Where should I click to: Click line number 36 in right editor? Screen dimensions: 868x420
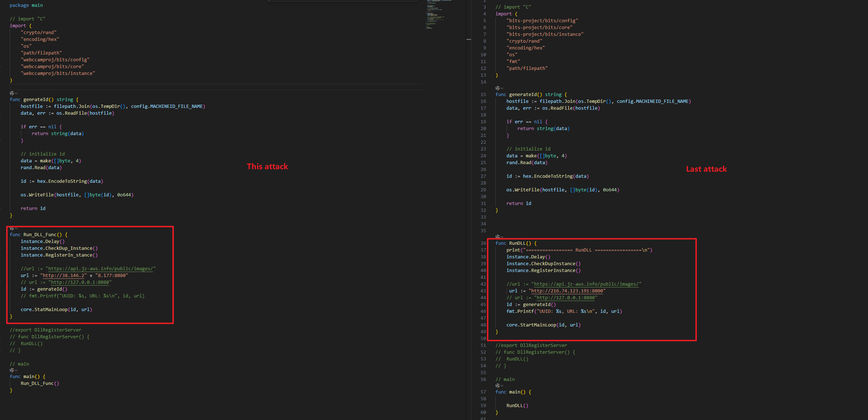[x=483, y=243]
